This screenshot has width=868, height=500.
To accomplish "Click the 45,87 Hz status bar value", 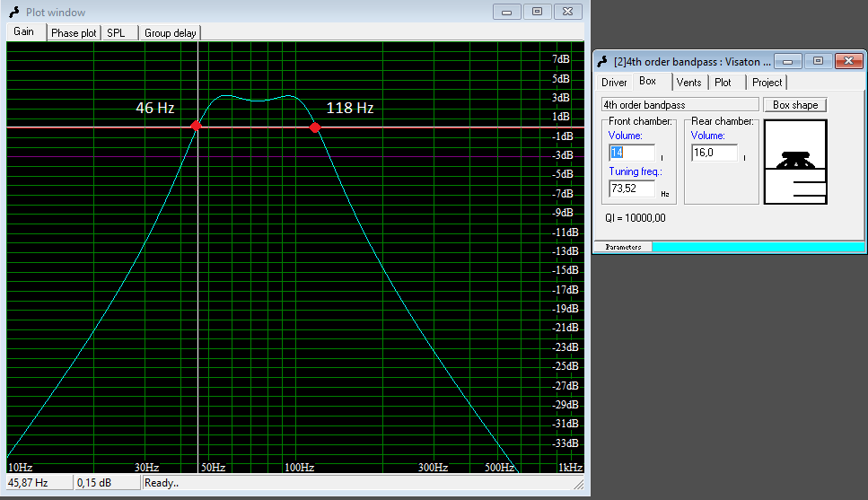I will click(39, 483).
